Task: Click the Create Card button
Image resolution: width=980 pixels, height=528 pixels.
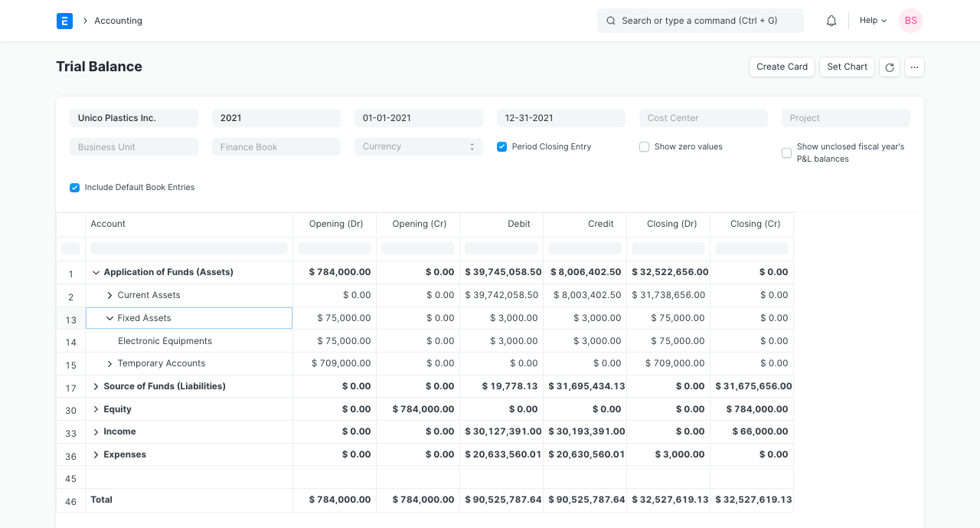Action: pyautogui.click(x=782, y=67)
